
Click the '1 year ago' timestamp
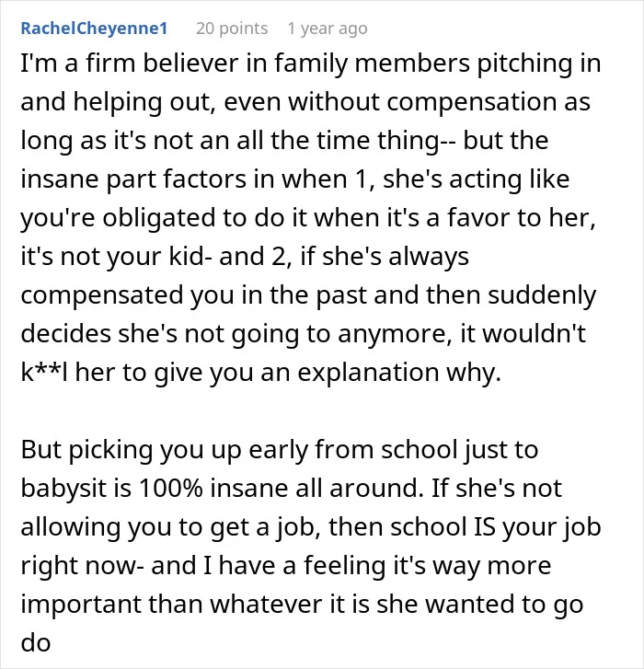328,29
